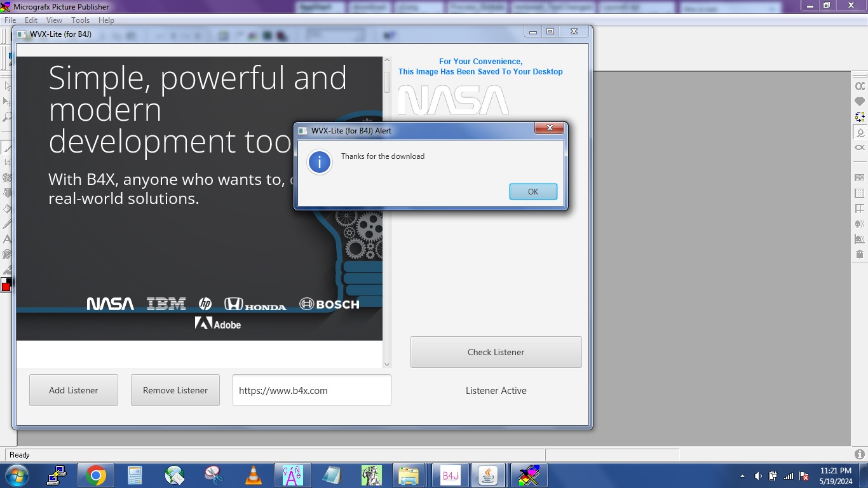Open Google Chrome from the taskbar
The width and height of the screenshot is (868, 488).
coord(96,475)
